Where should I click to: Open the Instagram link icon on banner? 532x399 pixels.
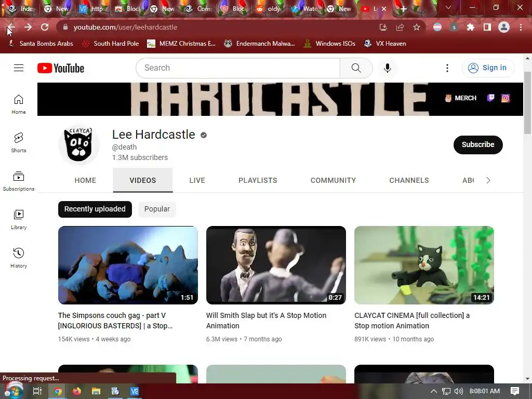505,98
